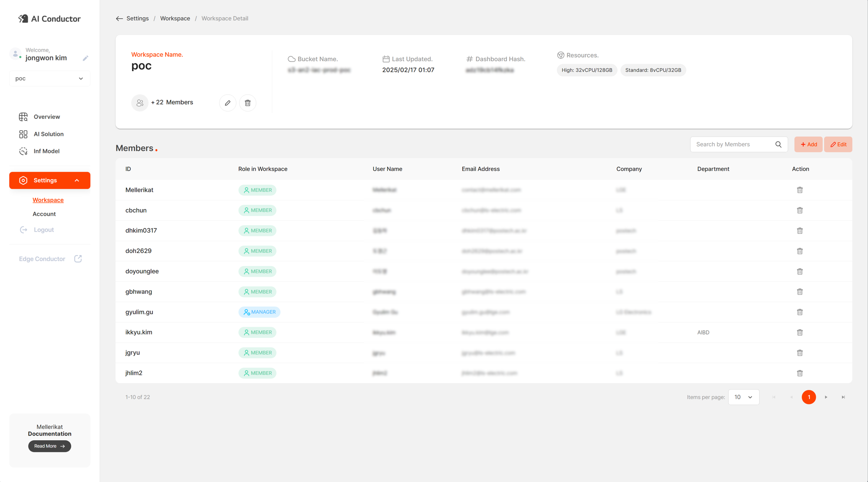
Task: Remove member gyulim.gu with trash icon
Action: 800,312
